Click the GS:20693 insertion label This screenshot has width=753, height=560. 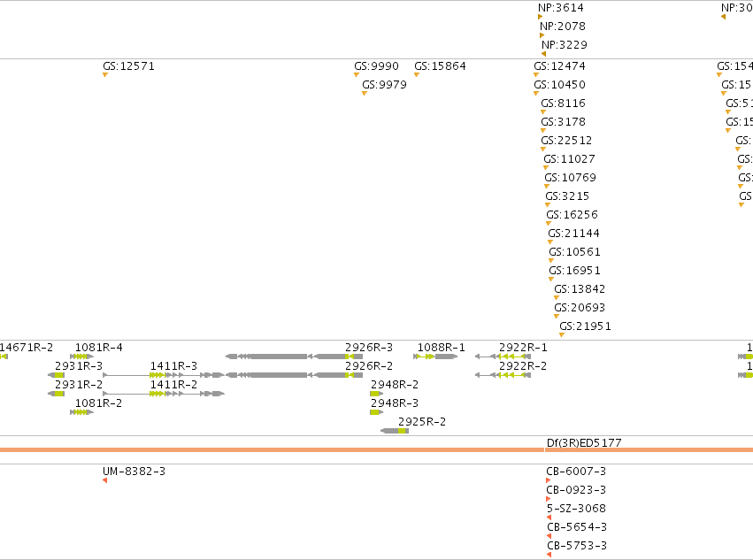point(580,308)
